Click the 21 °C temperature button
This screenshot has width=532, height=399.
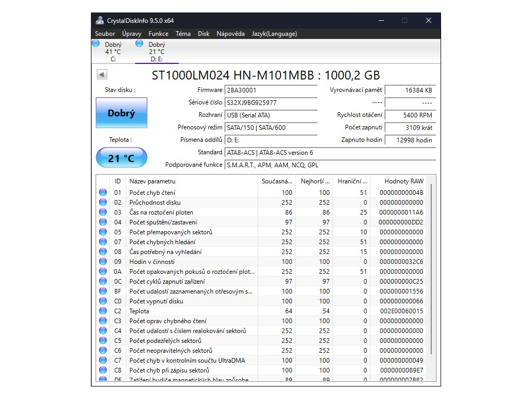[121, 158]
